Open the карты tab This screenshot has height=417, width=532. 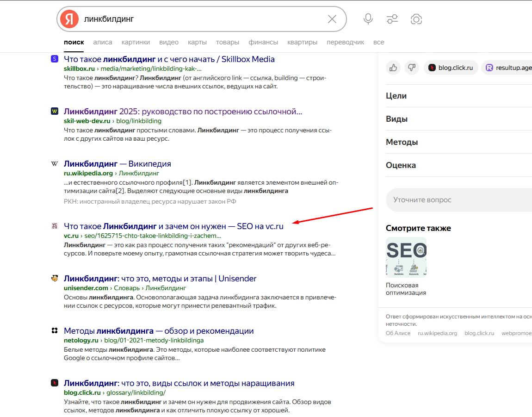pyautogui.click(x=197, y=43)
